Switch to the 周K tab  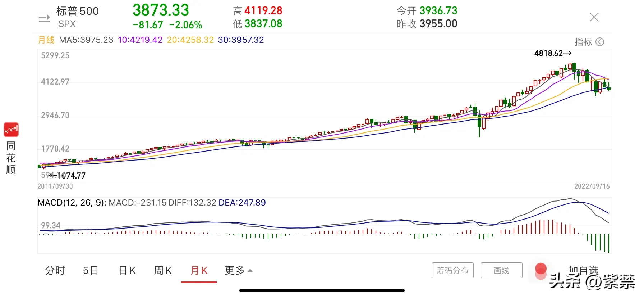tap(163, 270)
